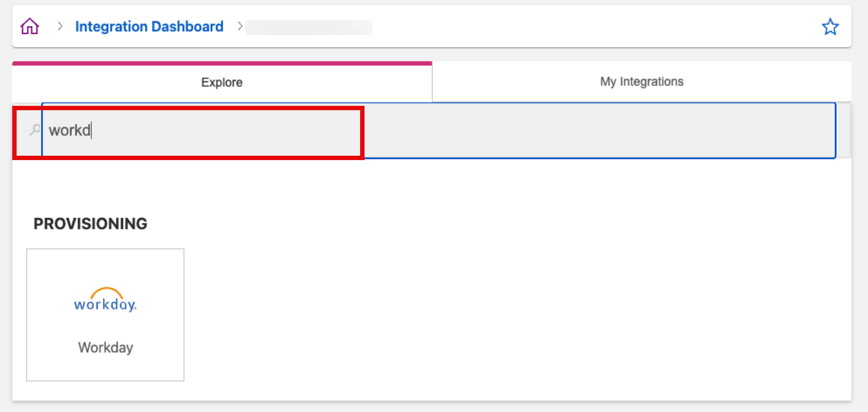Screen dimensions: 868x412
Task: Click the Home icon in breadcrumb
Action: pos(30,27)
